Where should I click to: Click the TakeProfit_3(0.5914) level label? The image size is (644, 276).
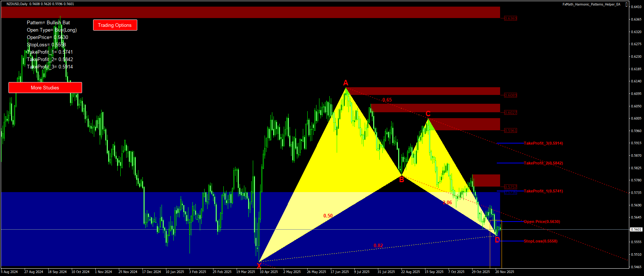[543, 143]
